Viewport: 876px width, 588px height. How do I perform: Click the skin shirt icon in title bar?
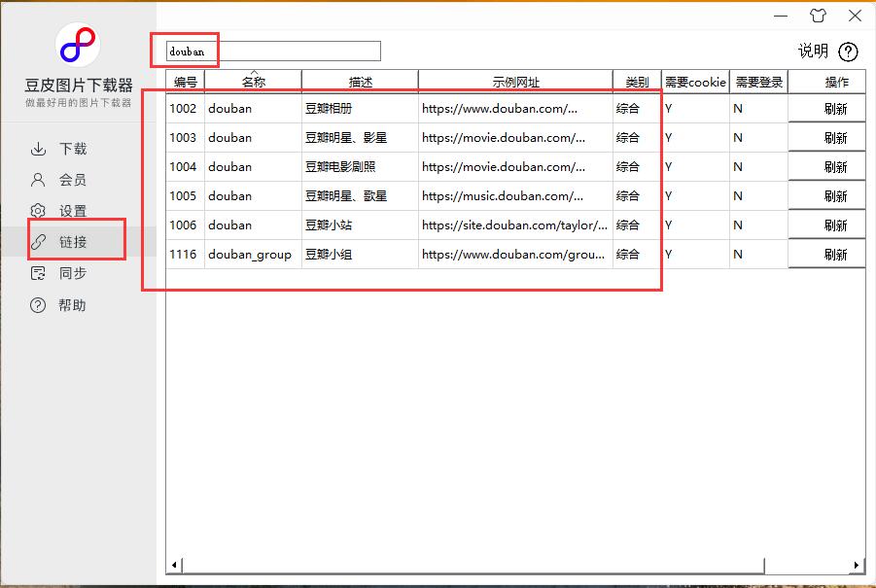[818, 16]
